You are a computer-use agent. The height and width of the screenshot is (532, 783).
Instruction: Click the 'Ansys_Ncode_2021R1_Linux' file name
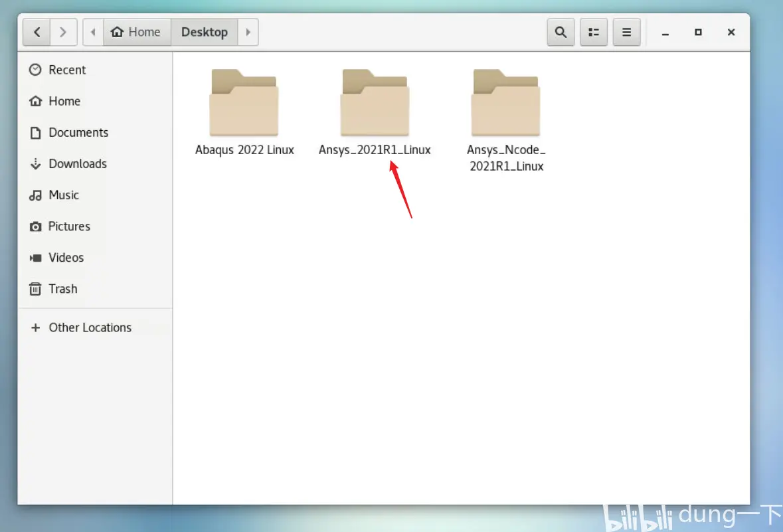(x=506, y=158)
